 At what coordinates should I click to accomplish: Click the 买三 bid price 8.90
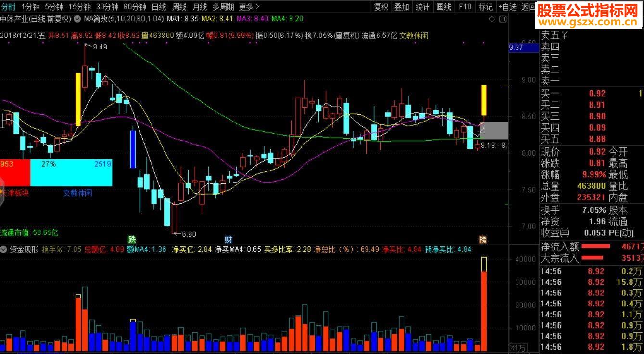point(597,116)
